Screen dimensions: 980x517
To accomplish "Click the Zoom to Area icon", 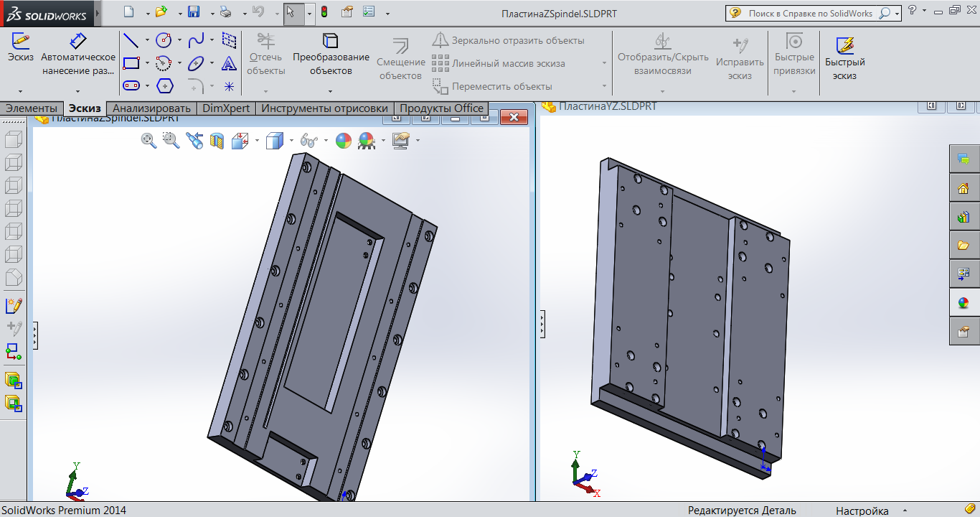I will coord(171,141).
